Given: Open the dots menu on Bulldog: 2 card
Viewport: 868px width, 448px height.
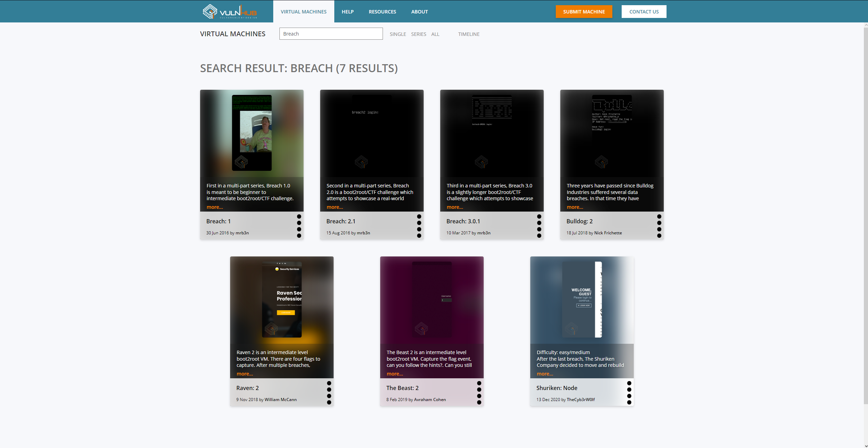Looking at the screenshot, I should [659, 226].
